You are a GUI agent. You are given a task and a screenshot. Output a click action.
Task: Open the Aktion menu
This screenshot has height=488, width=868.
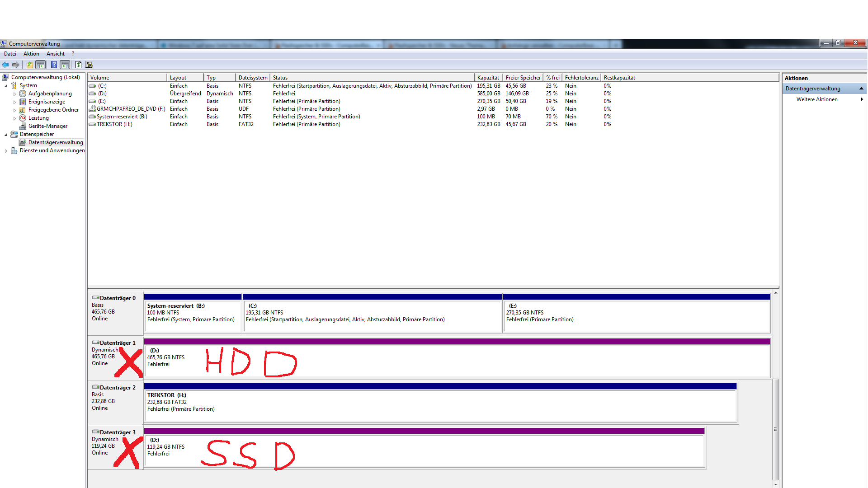[31, 54]
